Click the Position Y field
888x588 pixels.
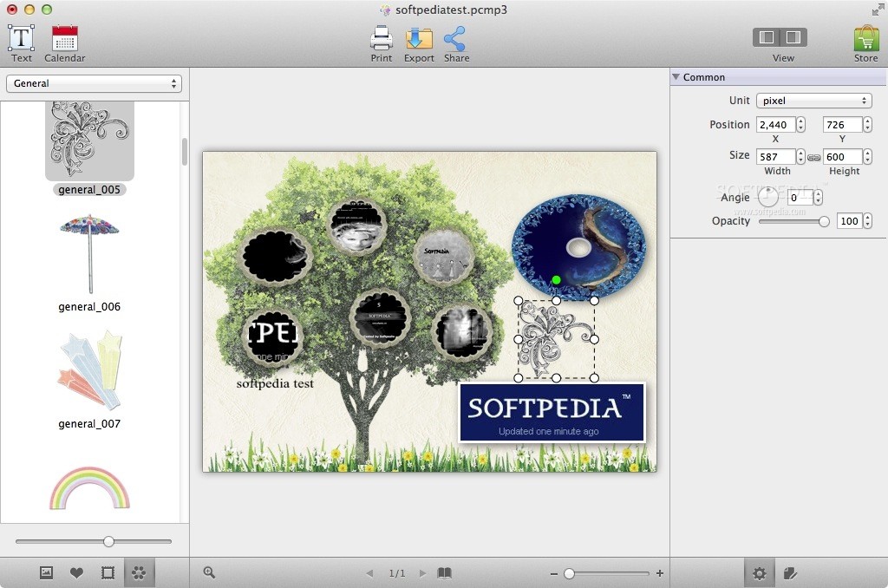pyautogui.click(x=842, y=125)
